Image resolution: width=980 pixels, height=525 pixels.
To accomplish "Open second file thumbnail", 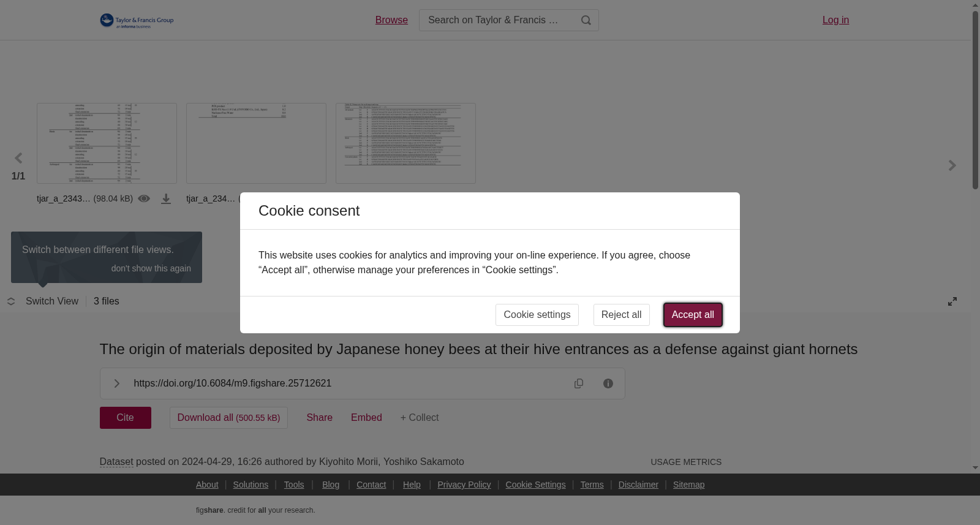I will click(x=256, y=143).
